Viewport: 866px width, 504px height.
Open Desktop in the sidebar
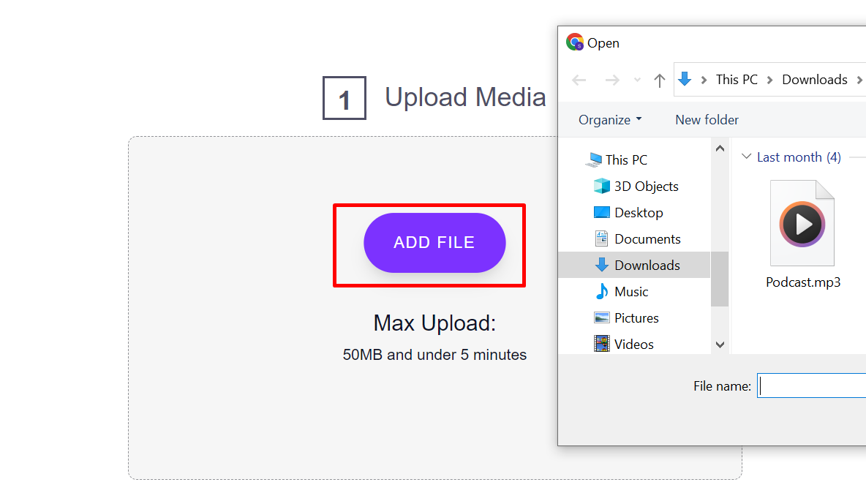(639, 213)
